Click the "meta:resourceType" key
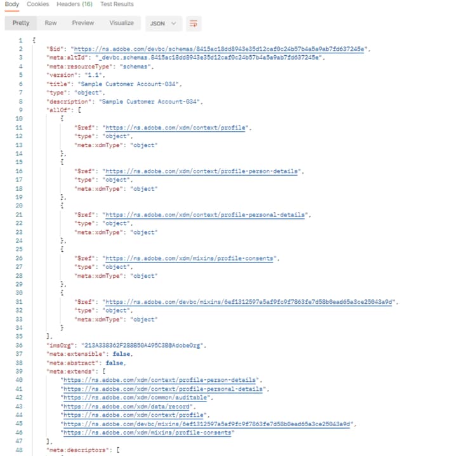Screen dimensions: 476x456 [79, 67]
